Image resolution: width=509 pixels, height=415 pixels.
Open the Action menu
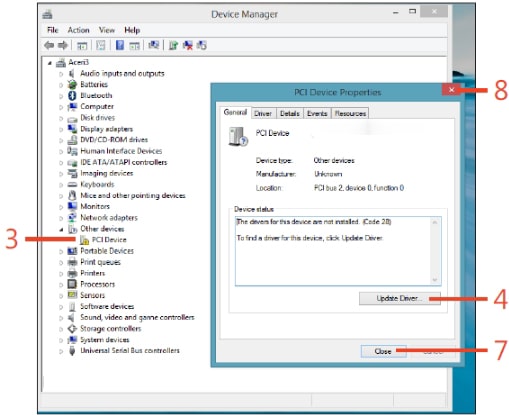point(78,30)
